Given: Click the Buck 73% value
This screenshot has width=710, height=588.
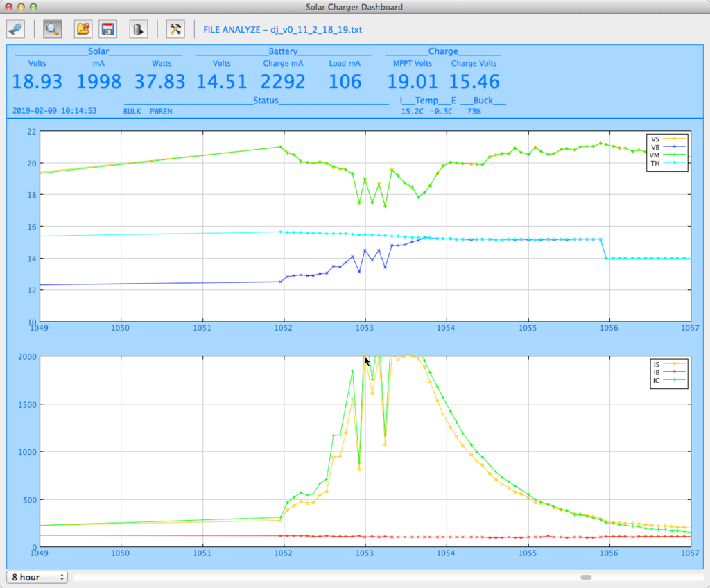Looking at the screenshot, I should click(x=474, y=112).
